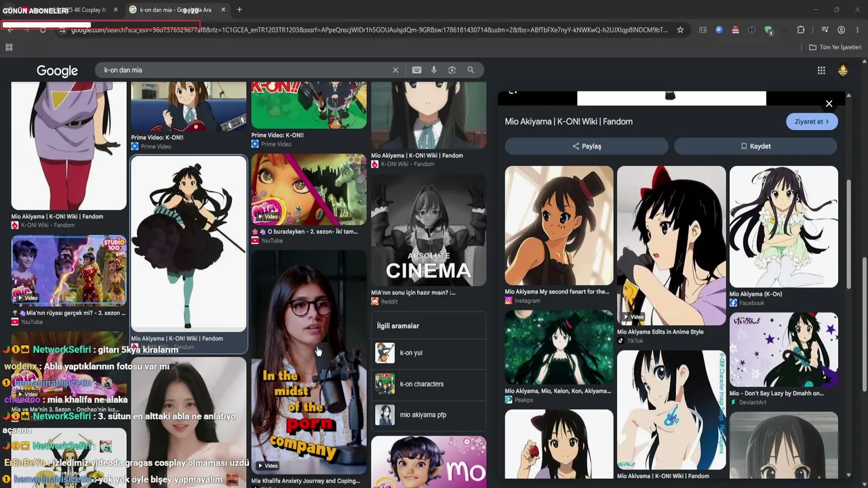Open the TikTok Mio edits video thumbnail
This screenshot has height=488, width=868.
point(671,246)
